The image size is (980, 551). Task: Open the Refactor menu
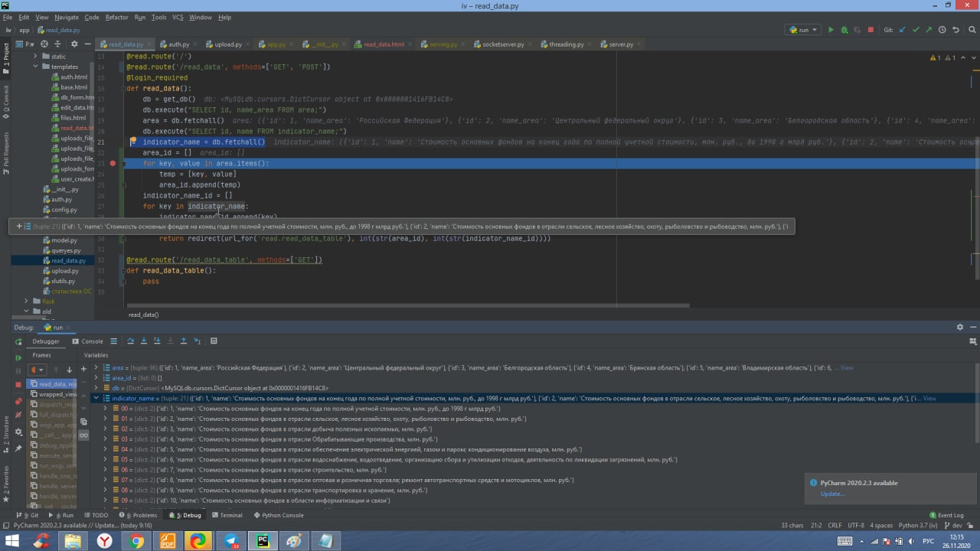click(116, 17)
